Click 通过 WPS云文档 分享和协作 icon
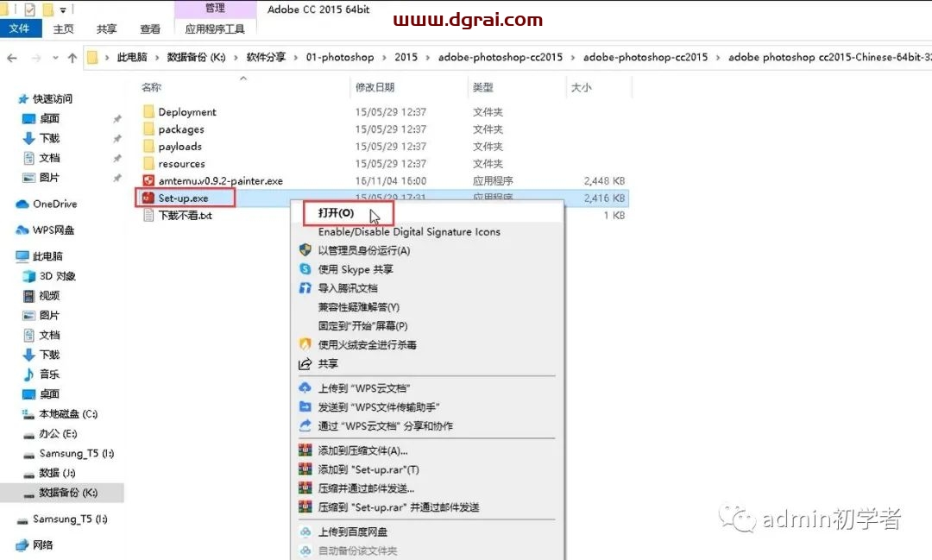932x560 pixels. (x=305, y=425)
